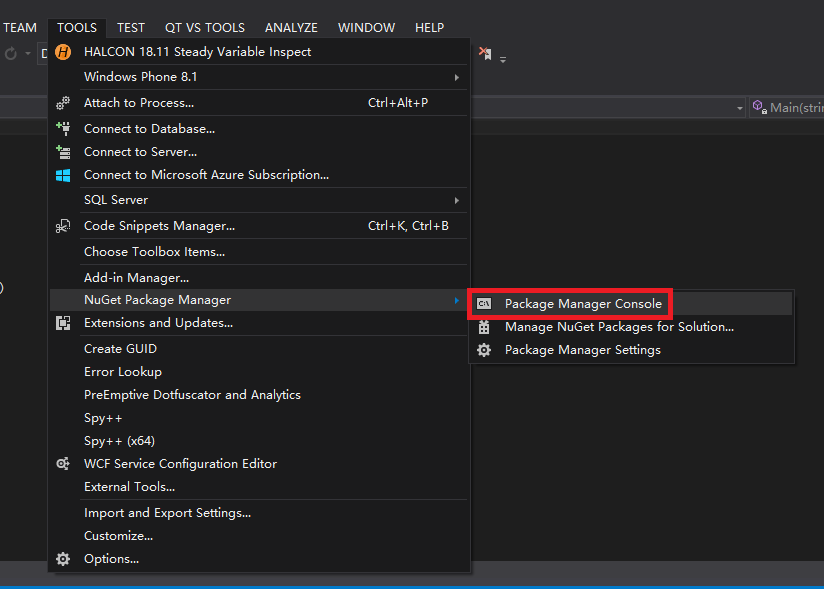Open WCF Service Configuration Editor icon
Image resolution: width=824 pixels, height=589 pixels.
(63, 463)
